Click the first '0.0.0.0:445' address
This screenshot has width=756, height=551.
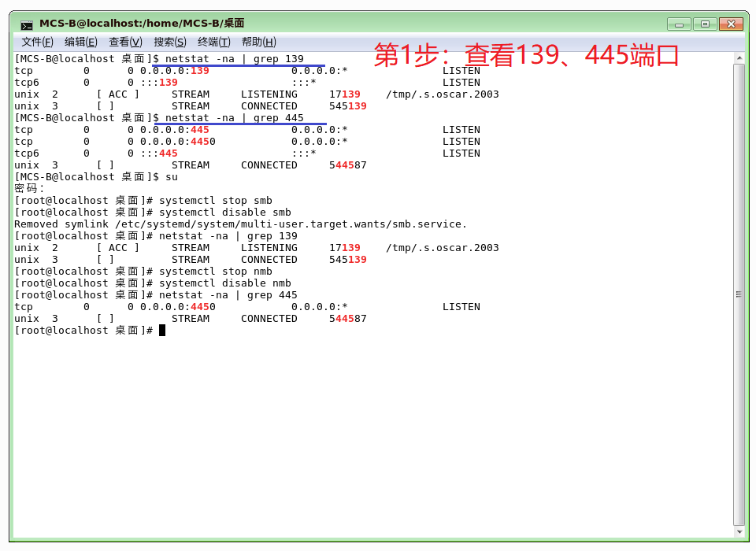click(x=175, y=130)
